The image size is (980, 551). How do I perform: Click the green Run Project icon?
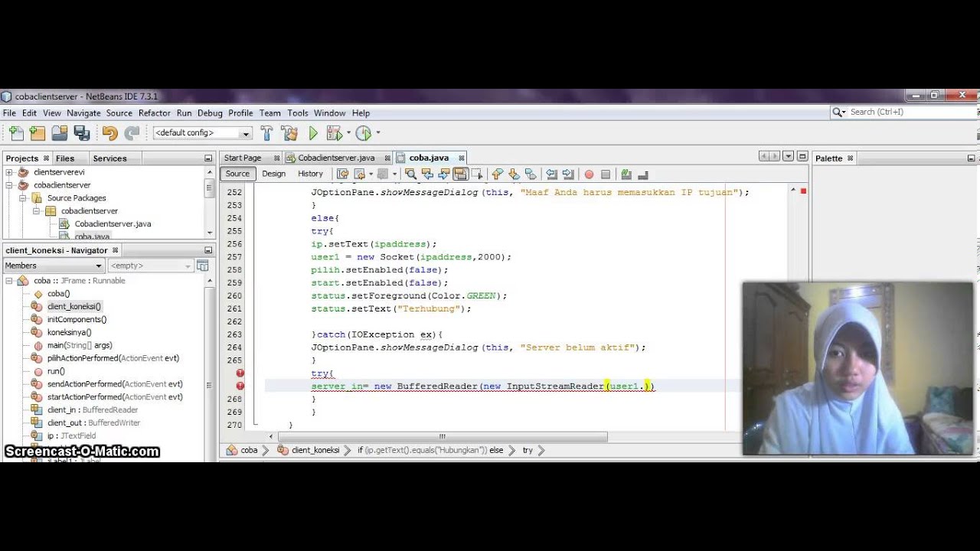pyautogui.click(x=313, y=133)
